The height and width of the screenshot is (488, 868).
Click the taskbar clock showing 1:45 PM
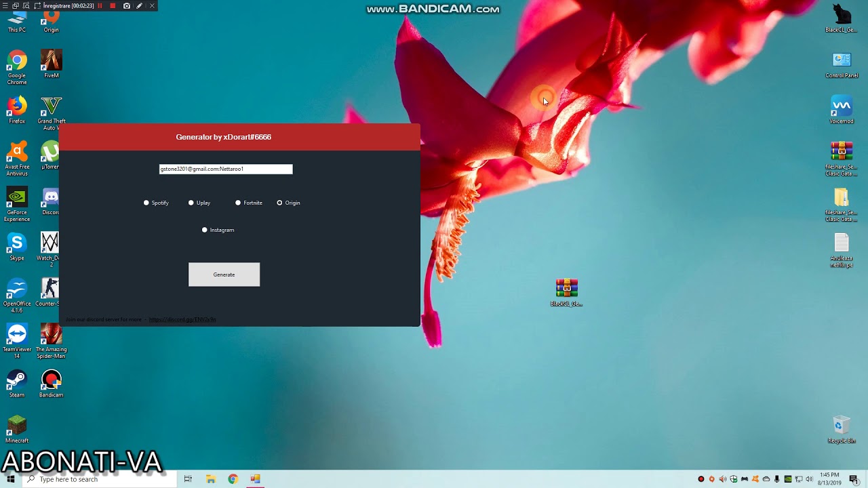pyautogui.click(x=829, y=479)
